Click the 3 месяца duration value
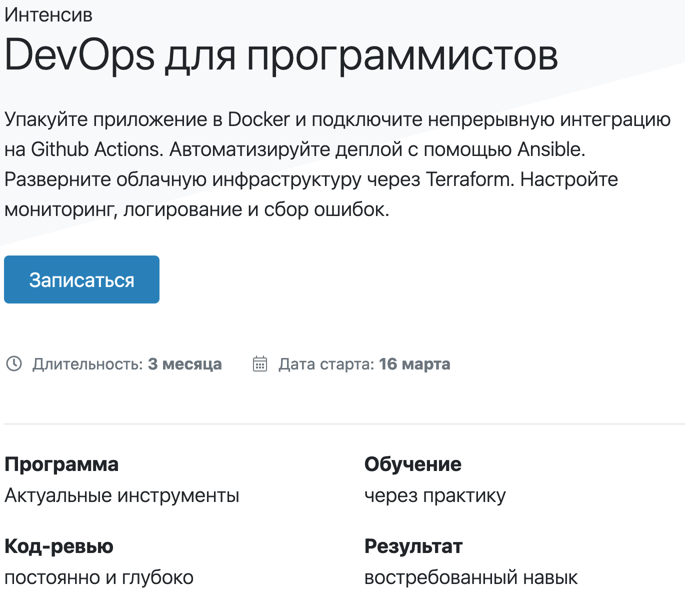685x616 pixels. click(x=184, y=364)
